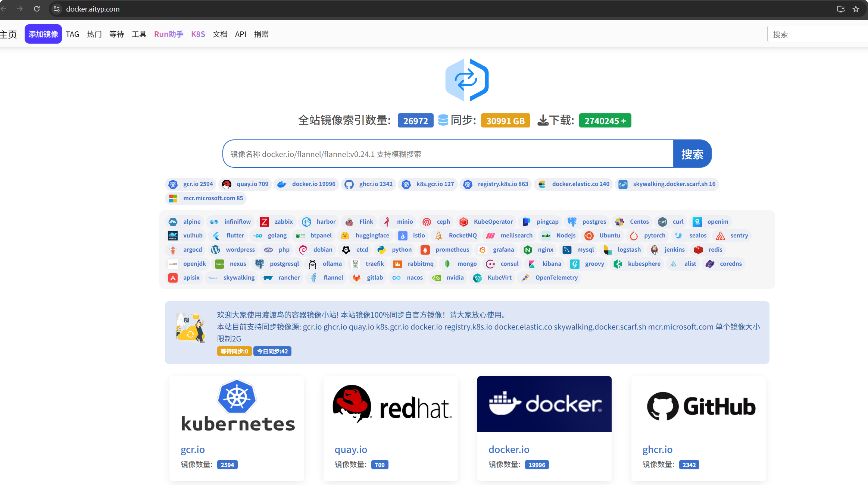Click the wordpress tag icon
Image resolution: width=868 pixels, height=485 pixels.
point(215,250)
